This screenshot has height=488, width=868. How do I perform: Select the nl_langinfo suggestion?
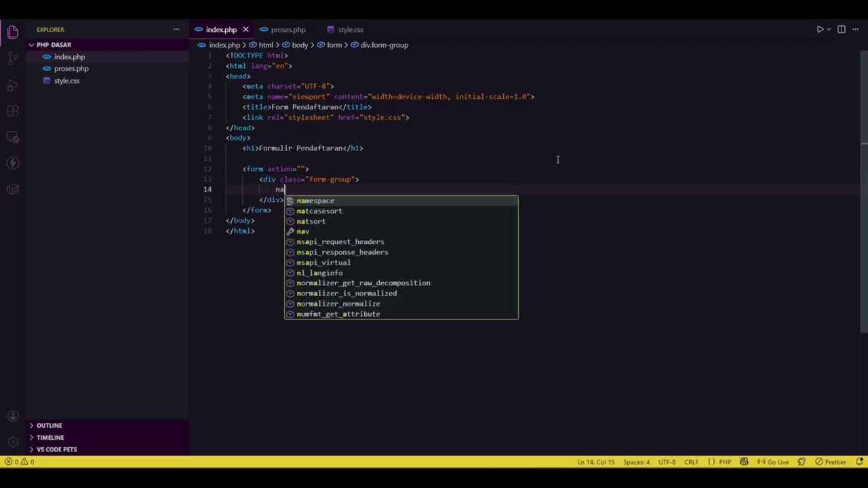pyautogui.click(x=401, y=273)
